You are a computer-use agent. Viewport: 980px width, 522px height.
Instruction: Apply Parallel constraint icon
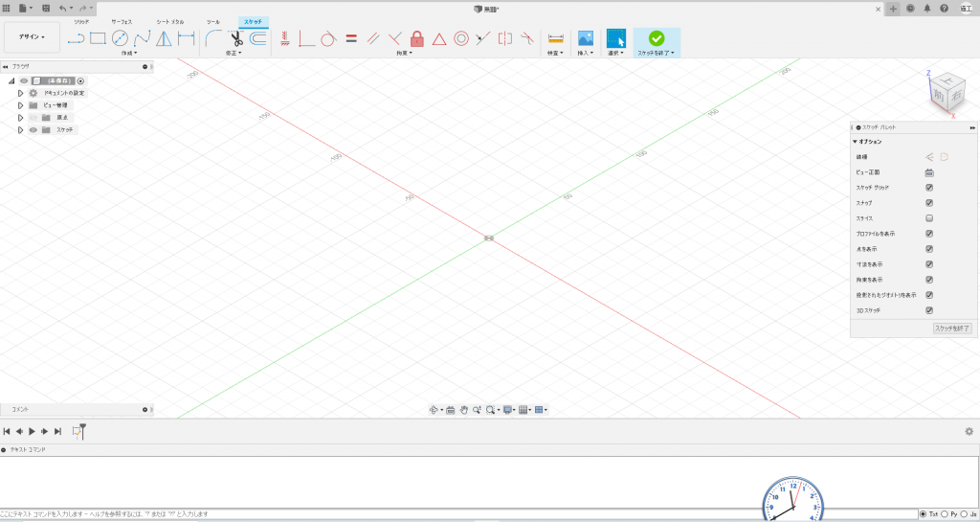tap(372, 38)
